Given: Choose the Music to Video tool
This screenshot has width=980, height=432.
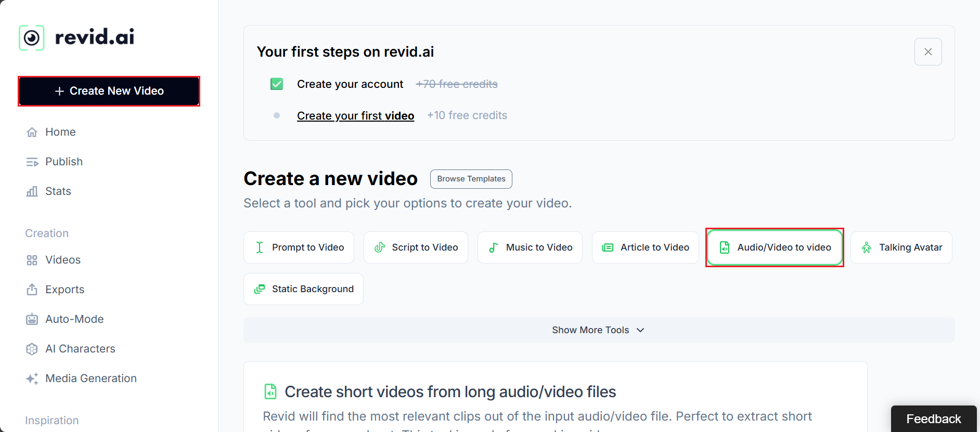Looking at the screenshot, I should click(530, 247).
